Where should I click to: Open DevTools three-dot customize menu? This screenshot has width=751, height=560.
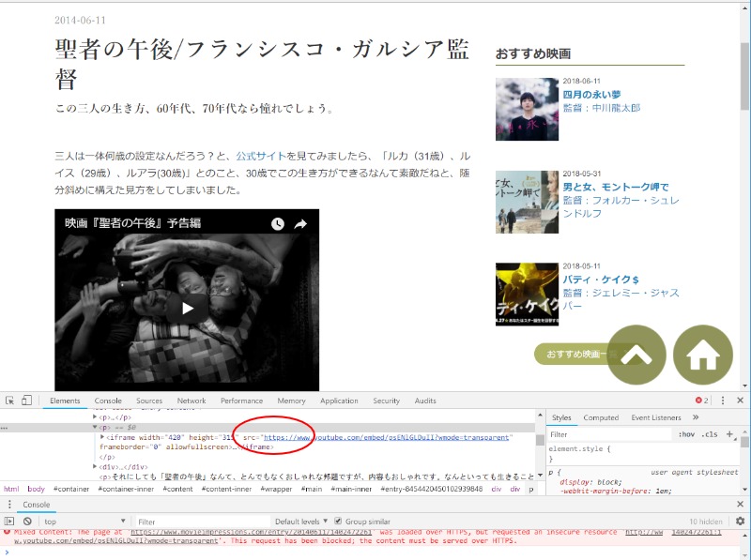click(723, 401)
